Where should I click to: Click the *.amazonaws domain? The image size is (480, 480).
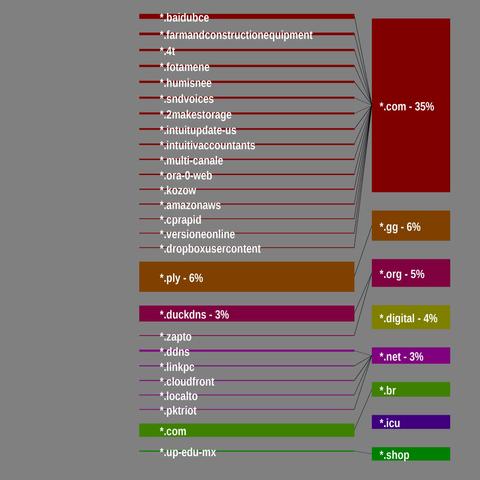click(190, 205)
